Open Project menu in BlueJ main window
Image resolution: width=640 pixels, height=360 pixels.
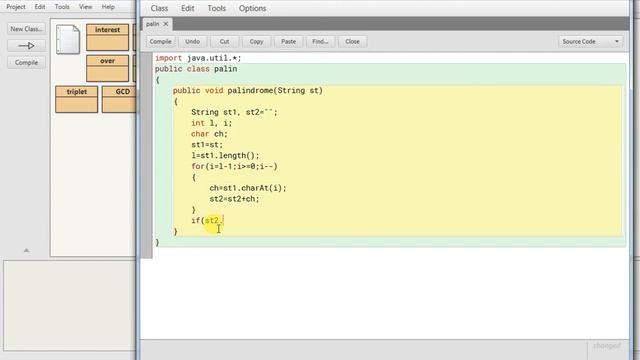[x=16, y=7]
